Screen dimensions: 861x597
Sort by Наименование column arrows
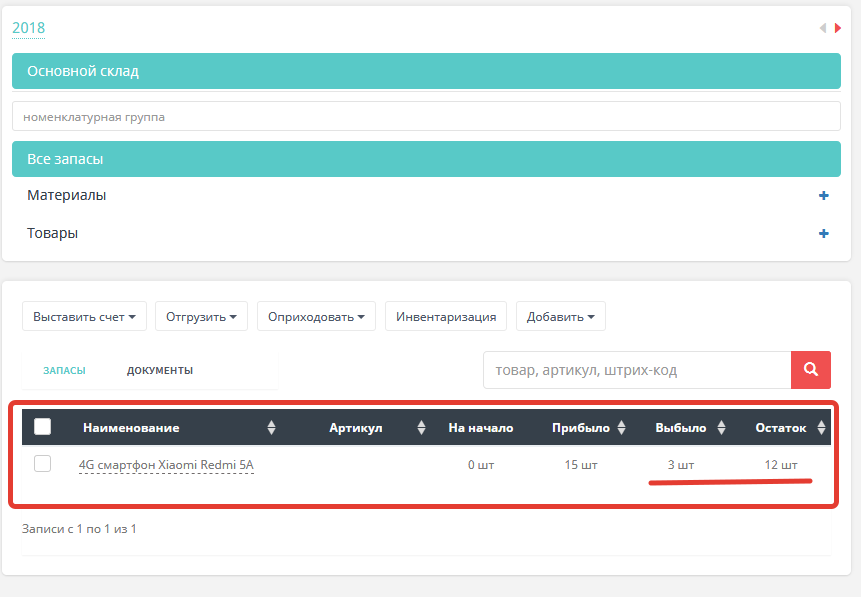(271, 428)
